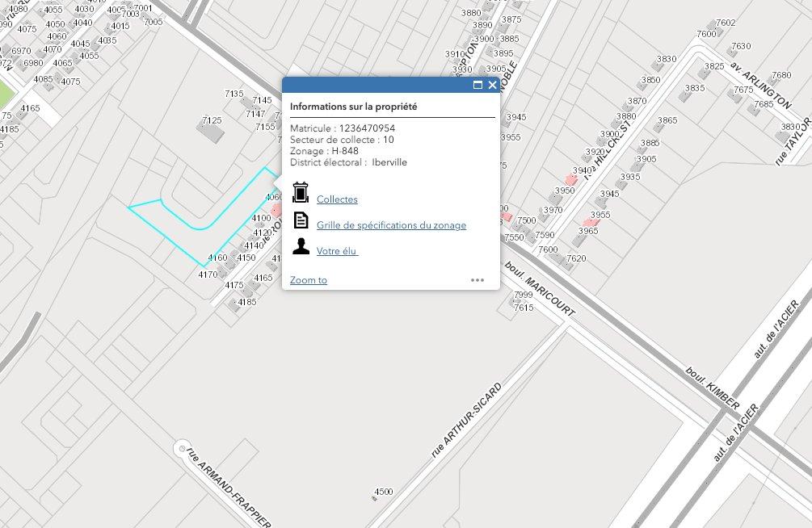Click the rue ARTHUR-SICARD street label
The width and height of the screenshot is (812, 528).
tap(466, 421)
